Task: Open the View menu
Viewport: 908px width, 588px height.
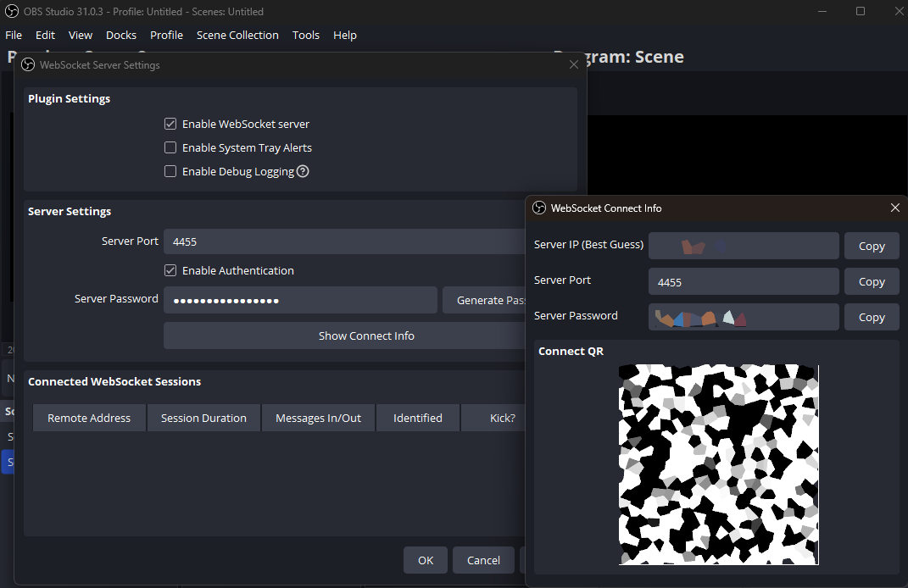Action: (x=81, y=36)
